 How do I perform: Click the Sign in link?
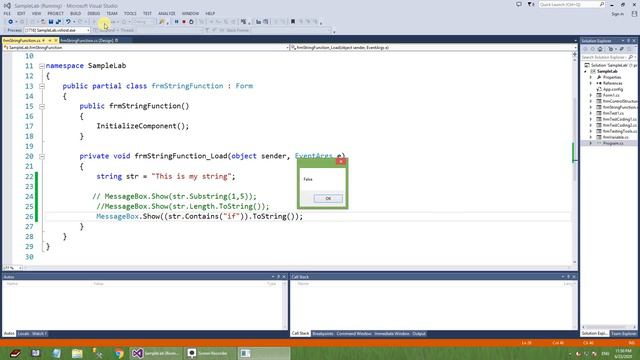(x=618, y=14)
